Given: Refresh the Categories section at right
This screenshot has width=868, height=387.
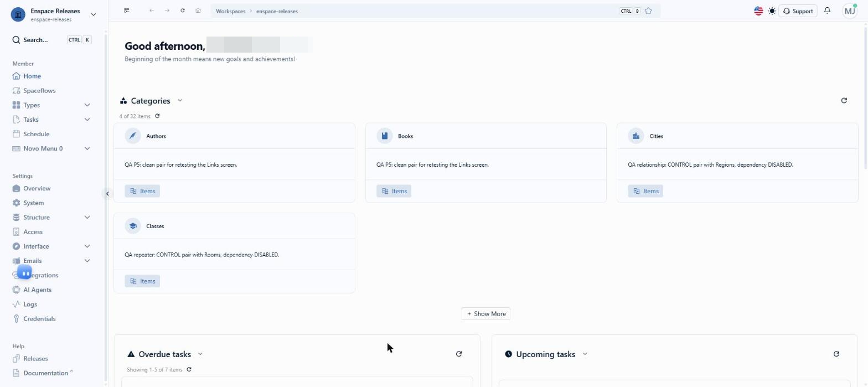Looking at the screenshot, I should tap(844, 101).
